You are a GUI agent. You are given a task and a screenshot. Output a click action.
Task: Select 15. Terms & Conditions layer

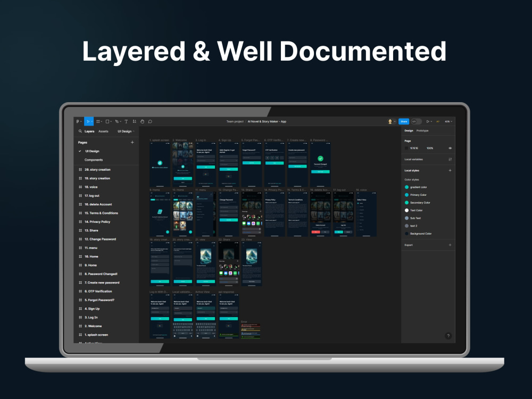coord(101,213)
